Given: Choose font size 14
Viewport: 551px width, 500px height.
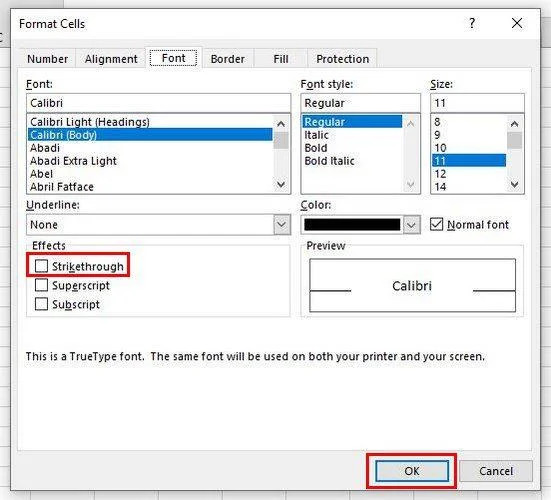Looking at the screenshot, I should point(469,187).
